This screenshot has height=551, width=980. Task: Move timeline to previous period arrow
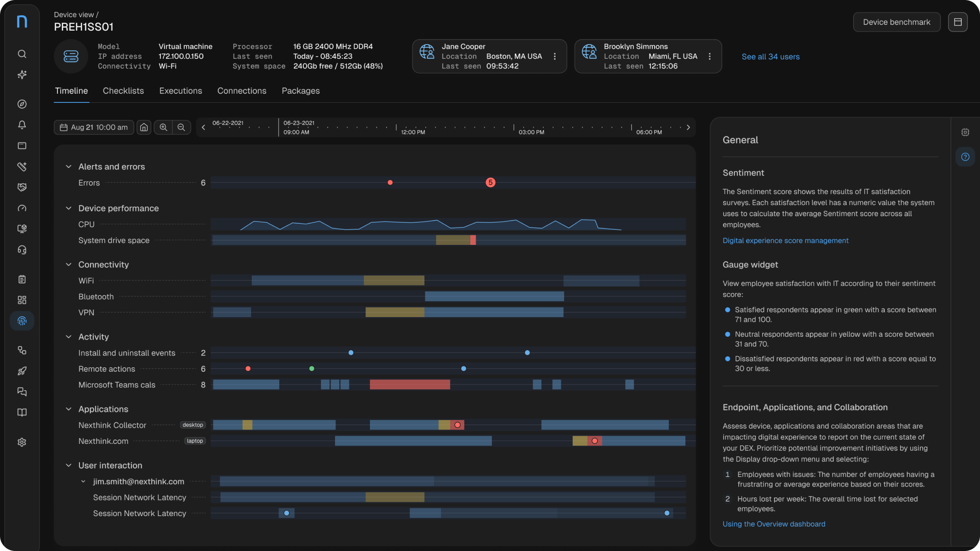203,127
